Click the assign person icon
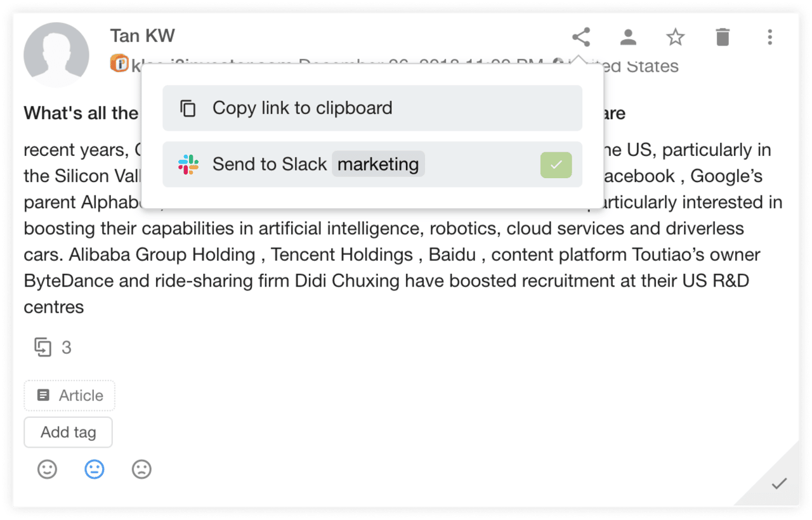 [628, 37]
